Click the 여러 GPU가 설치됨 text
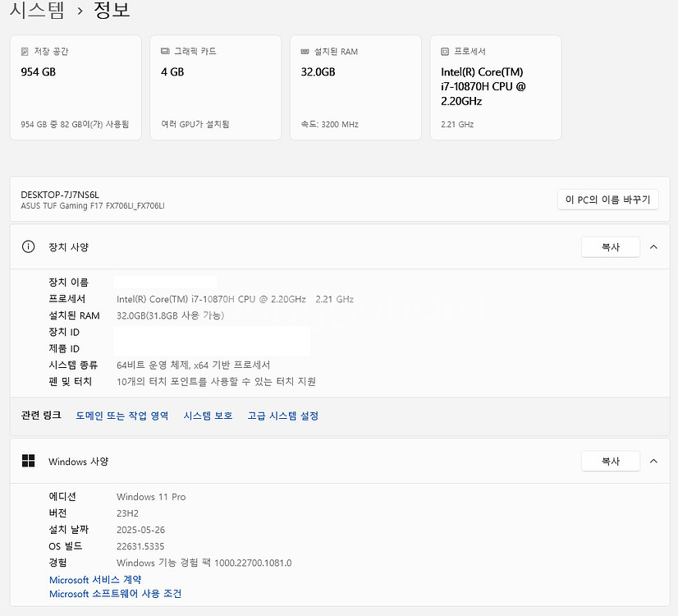 [x=195, y=125]
